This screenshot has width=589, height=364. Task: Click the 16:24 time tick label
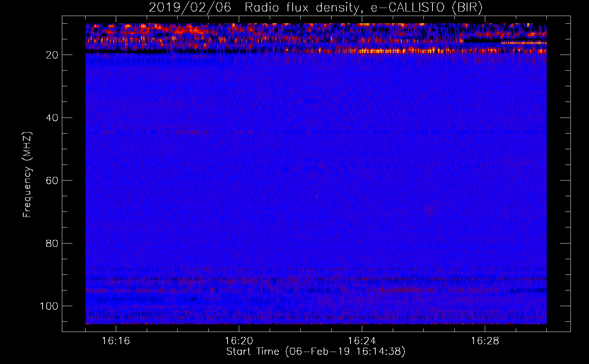coord(362,341)
